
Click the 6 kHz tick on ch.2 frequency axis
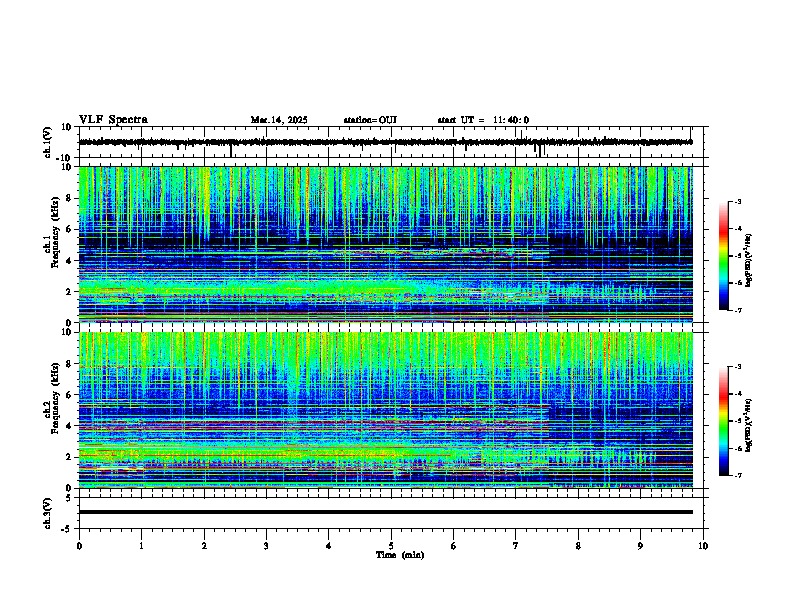coord(68,395)
